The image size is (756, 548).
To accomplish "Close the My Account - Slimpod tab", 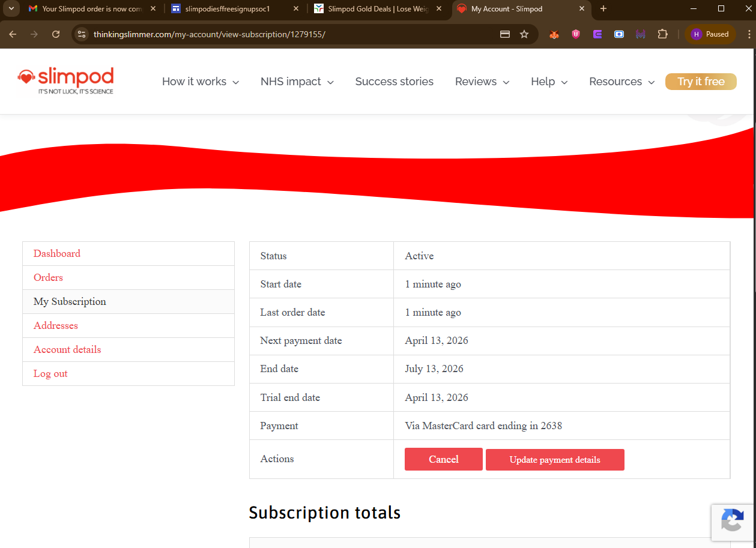I will pyautogui.click(x=581, y=9).
